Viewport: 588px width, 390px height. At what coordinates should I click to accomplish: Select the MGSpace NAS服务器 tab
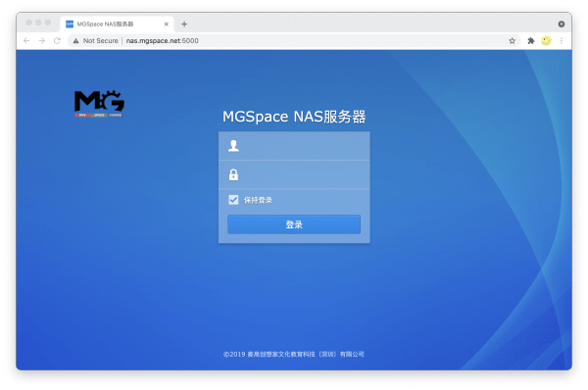click(x=117, y=24)
